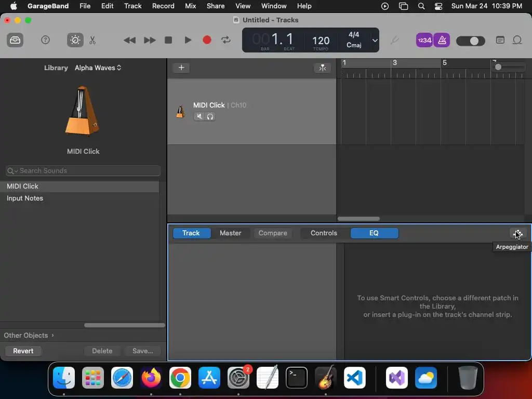Click the tuner icon
The height and width of the screenshot is (399, 532).
pos(394,40)
